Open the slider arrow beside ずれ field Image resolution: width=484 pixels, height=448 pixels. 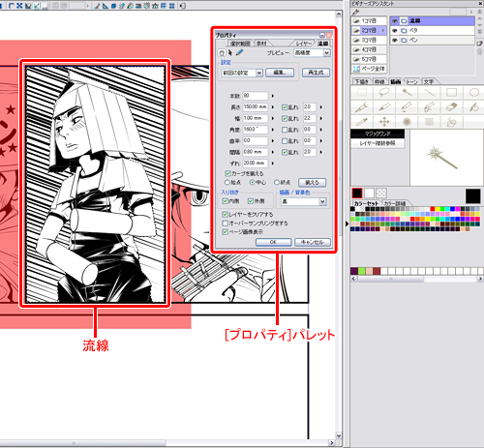click(273, 164)
